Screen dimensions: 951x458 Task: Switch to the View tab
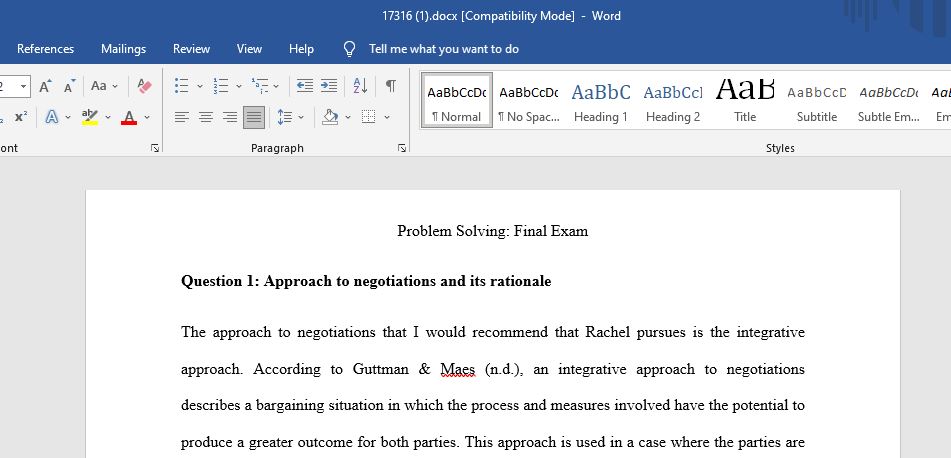tap(249, 49)
